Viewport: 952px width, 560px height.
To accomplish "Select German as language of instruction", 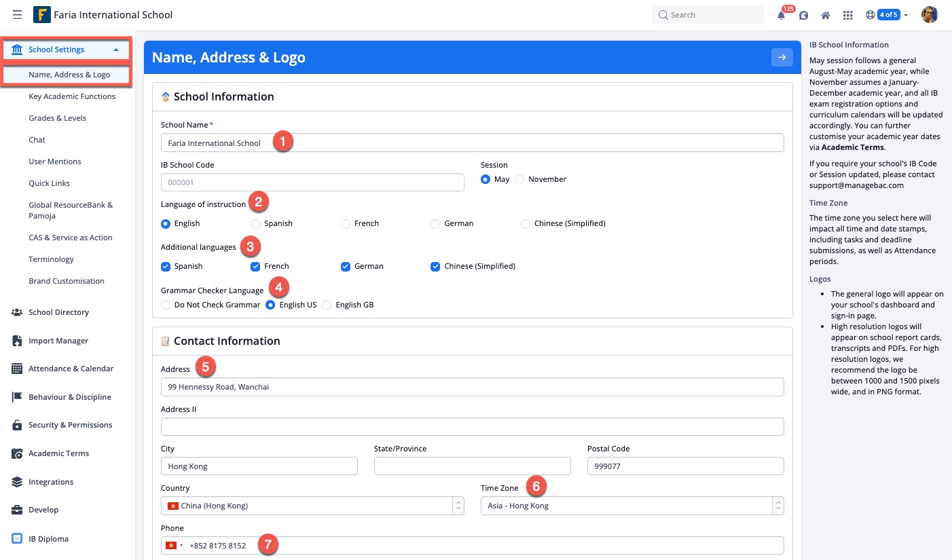I will coord(435,223).
